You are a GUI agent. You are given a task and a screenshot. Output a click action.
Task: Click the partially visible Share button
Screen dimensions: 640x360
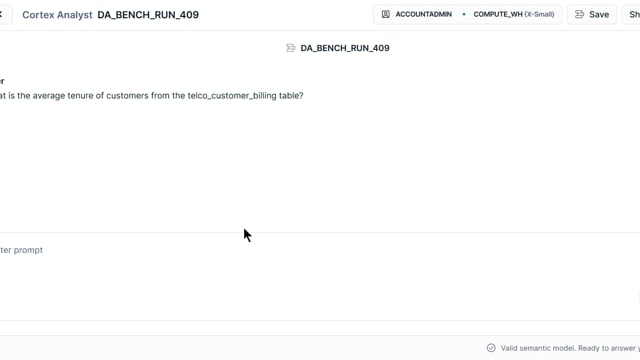(631, 15)
